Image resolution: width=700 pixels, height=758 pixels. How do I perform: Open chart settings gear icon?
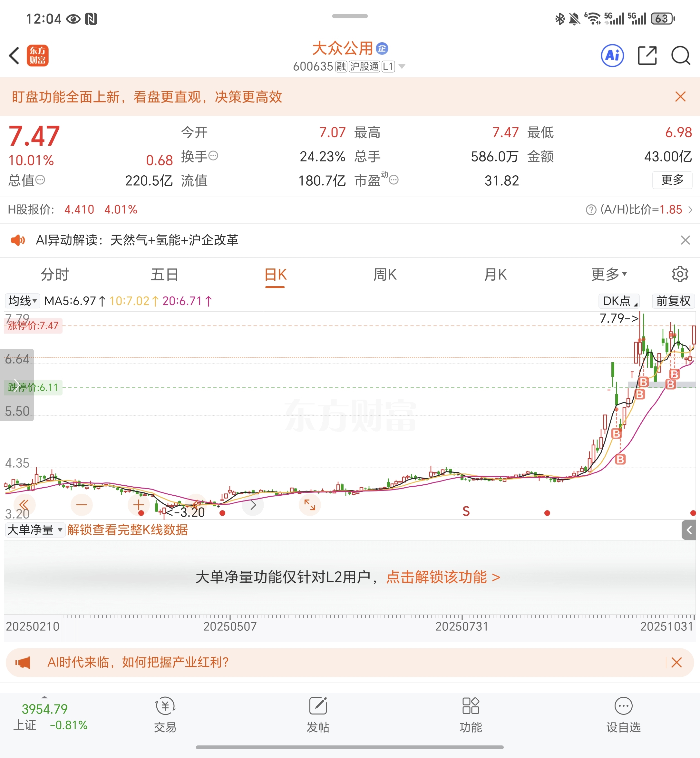[x=680, y=274]
